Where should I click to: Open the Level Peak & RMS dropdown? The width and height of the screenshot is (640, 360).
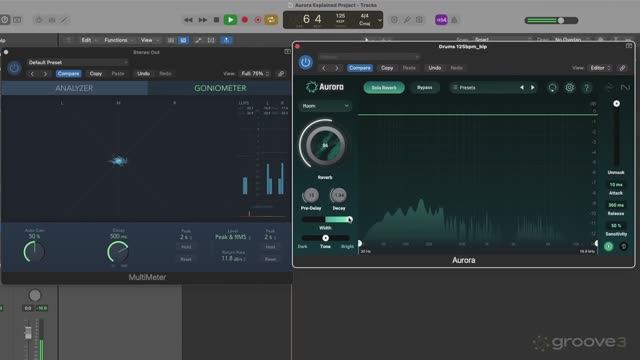(x=233, y=237)
